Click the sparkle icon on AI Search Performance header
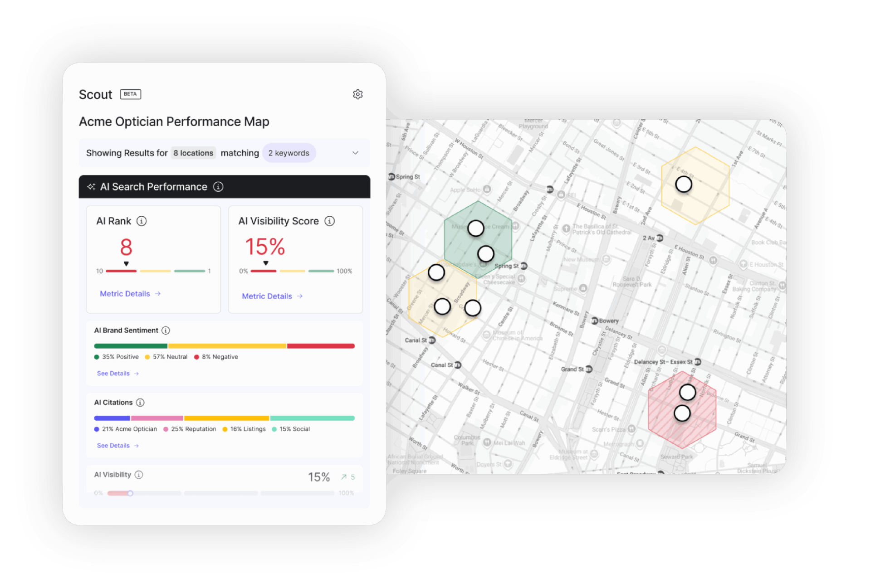This screenshot has height=588, width=871. click(x=91, y=187)
